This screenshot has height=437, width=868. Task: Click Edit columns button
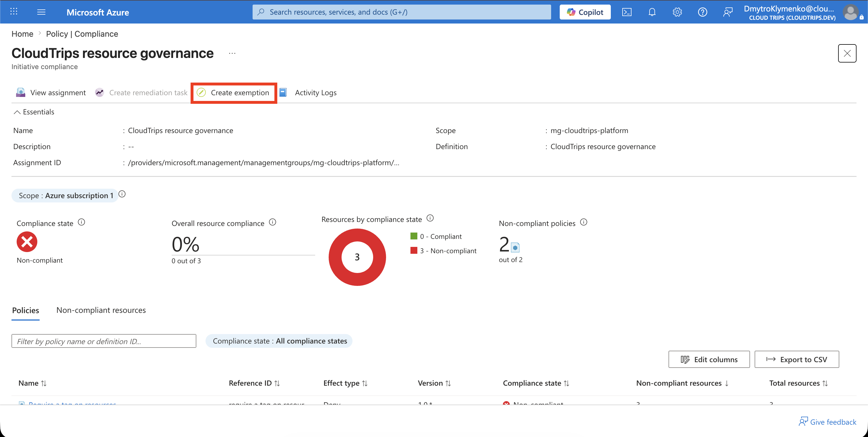(x=709, y=360)
